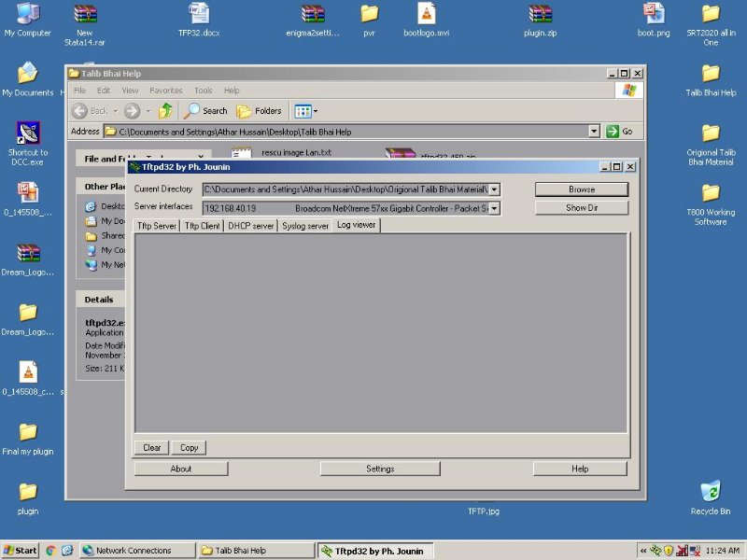
Task: Expand the Current Directory dropdown
Action: click(495, 189)
